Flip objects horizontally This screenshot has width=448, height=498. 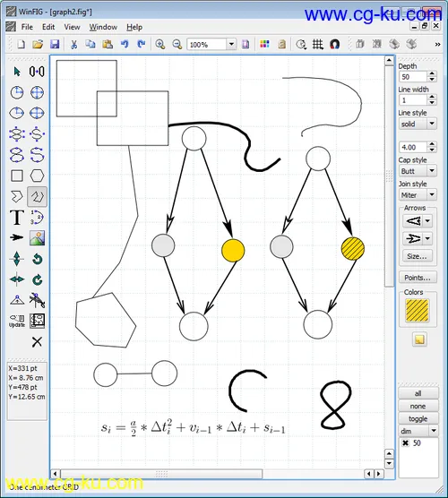17,279
